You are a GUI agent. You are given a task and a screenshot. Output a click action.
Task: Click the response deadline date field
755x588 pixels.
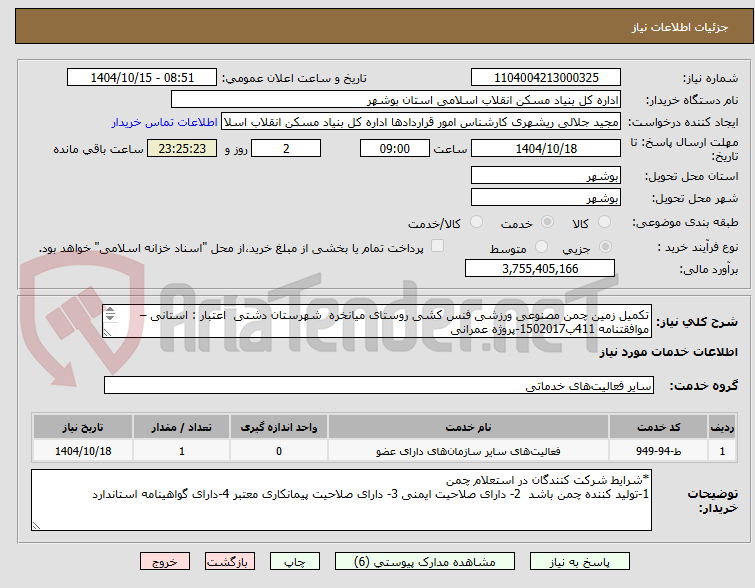point(546,148)
